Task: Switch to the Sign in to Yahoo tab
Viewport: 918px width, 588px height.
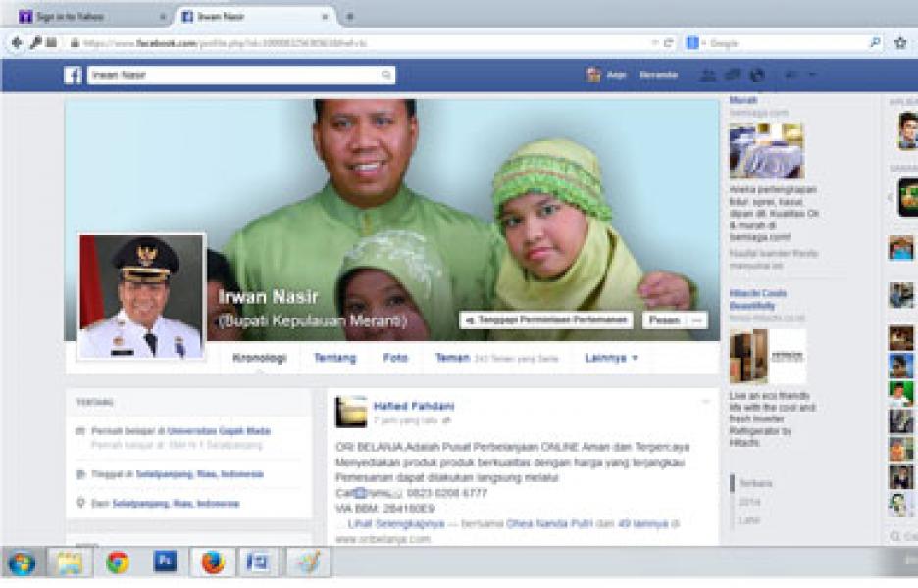Action: pos(92,17)
